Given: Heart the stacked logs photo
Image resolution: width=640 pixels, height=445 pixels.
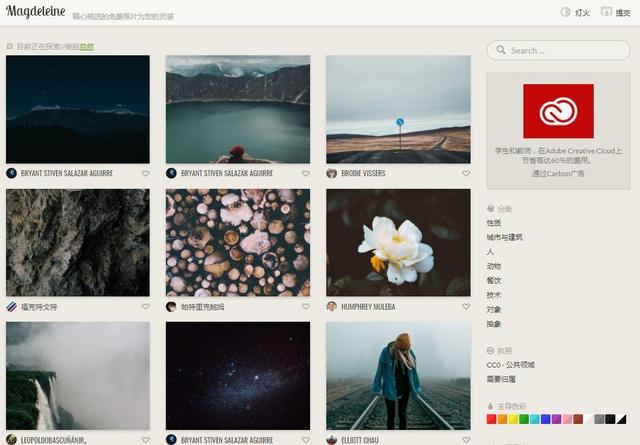Looking at the screenshot, I should 305,307.
